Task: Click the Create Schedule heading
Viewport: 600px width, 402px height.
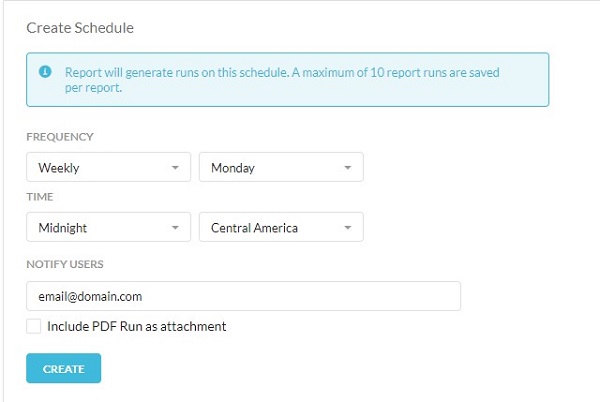Action: pyautogui.click(x=80, y=28)
